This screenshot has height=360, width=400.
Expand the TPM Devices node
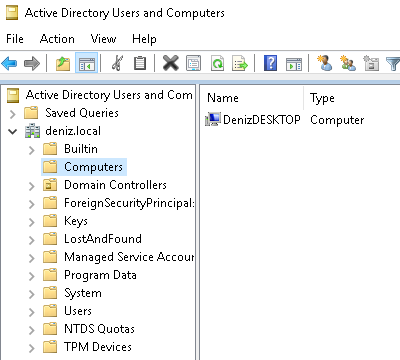32,348
